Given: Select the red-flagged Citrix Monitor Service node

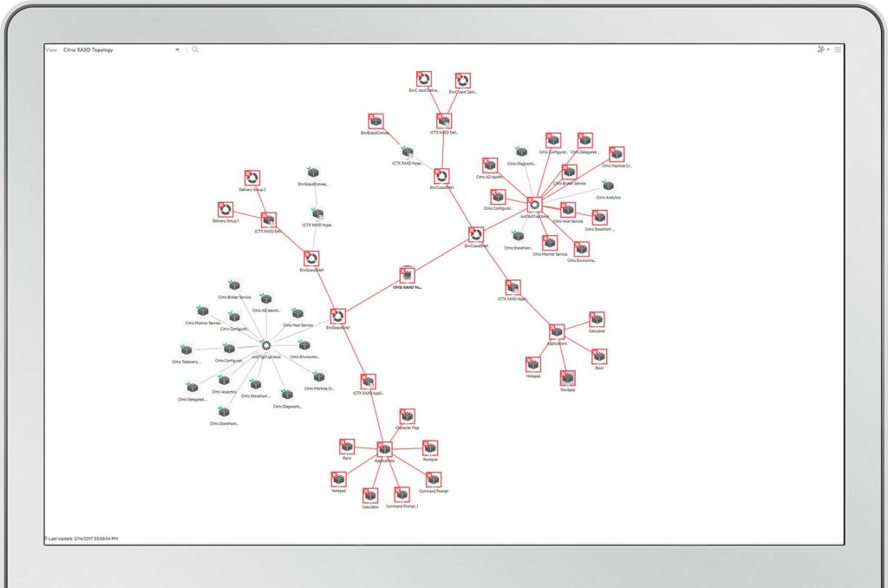Looking at the screenshot, I should pyautogui.click(x=549, y=243).
